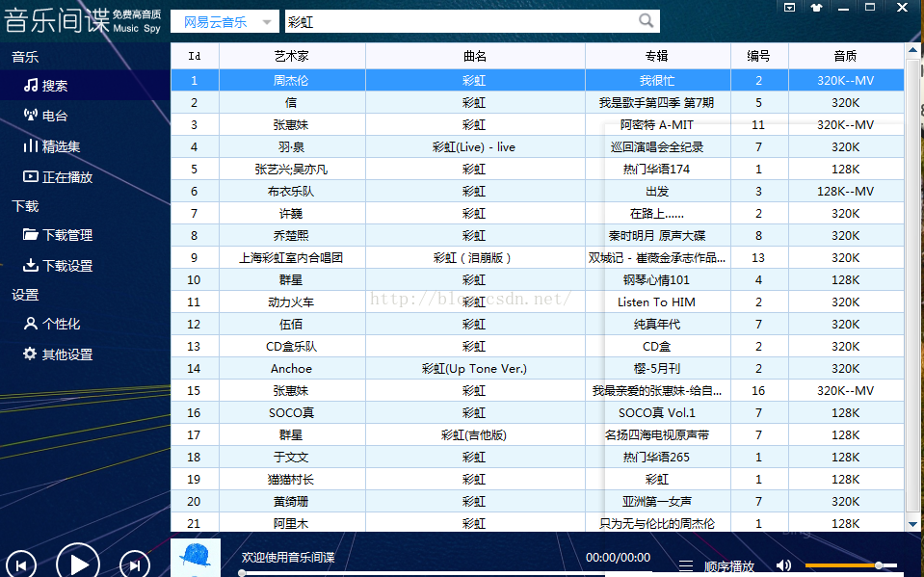Viewport: 924px width, 577px height.
Task: Select song 彩虹(吉他版)
Action: 475,435
